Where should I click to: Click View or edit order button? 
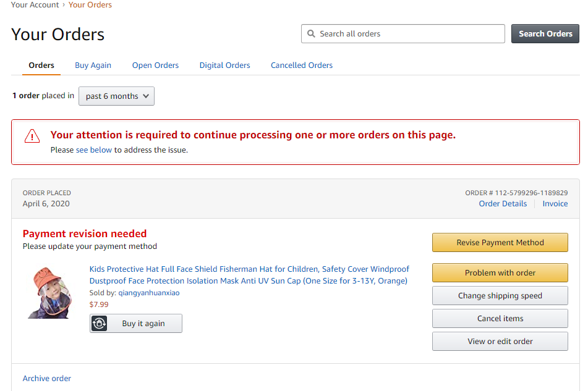[x=500, y=341]
